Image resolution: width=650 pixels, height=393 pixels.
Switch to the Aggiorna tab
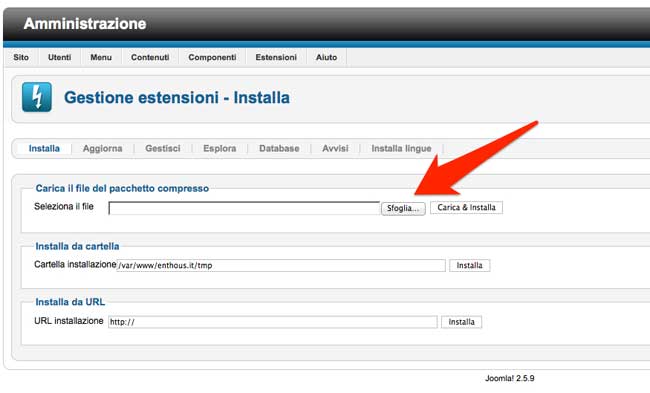(x=102, y=148)
